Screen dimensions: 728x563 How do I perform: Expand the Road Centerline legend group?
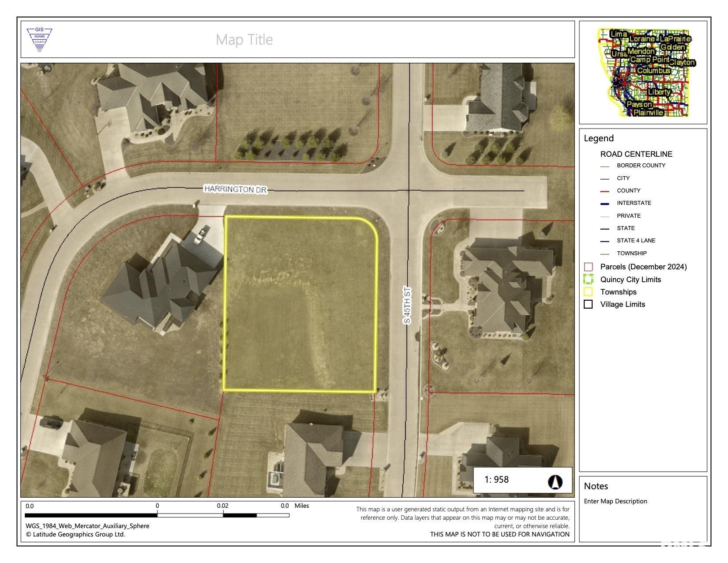pyautogui.click(x=636, y=154)
